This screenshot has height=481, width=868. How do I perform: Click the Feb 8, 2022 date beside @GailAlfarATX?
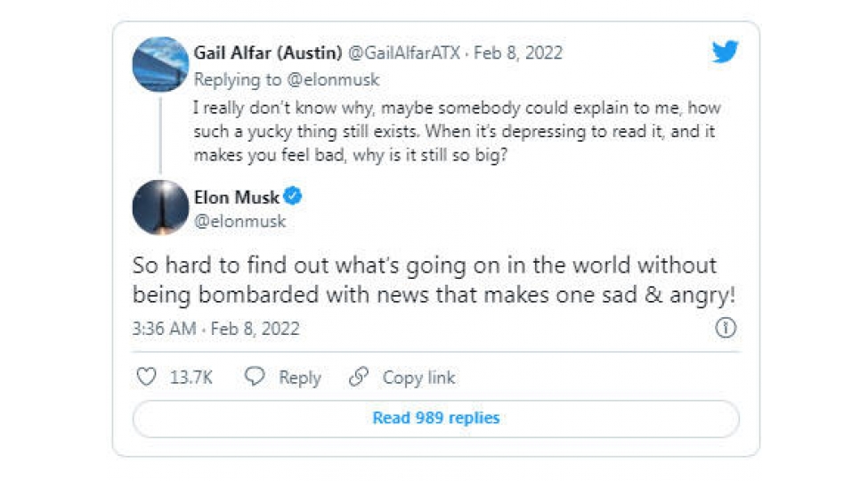click(x=518, y=53)
